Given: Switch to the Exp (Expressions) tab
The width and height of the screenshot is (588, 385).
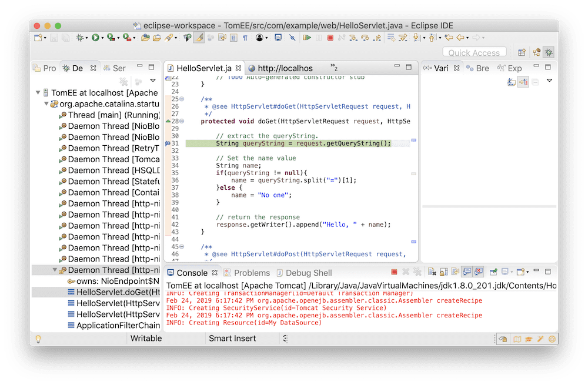Looking at the screenshot, I should (x=510, y=68).
